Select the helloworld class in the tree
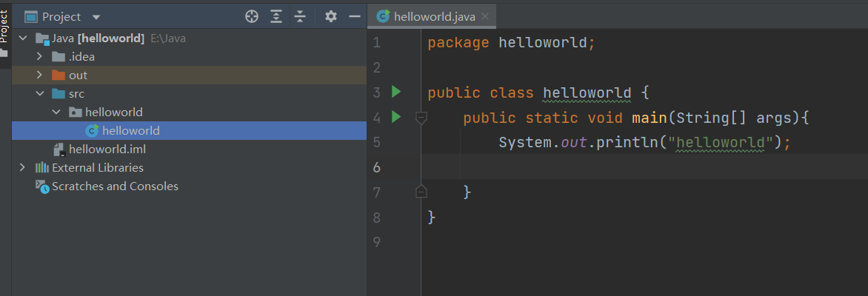This screenshot has width=868, height=296. (x=189, y=130)
